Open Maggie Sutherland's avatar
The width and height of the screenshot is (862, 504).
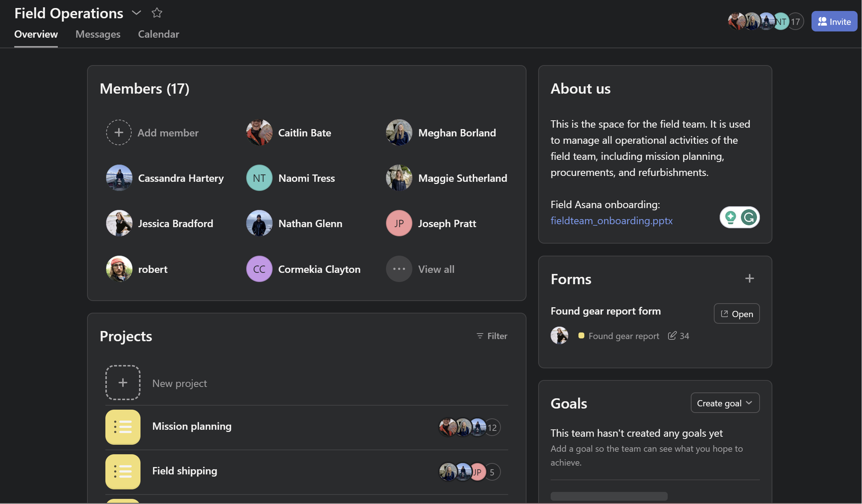coord(399,178)
